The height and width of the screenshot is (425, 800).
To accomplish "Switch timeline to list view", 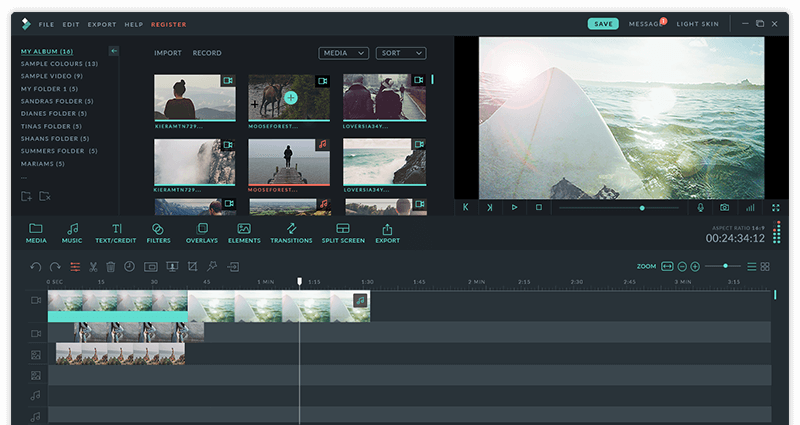I will point(751,267).
